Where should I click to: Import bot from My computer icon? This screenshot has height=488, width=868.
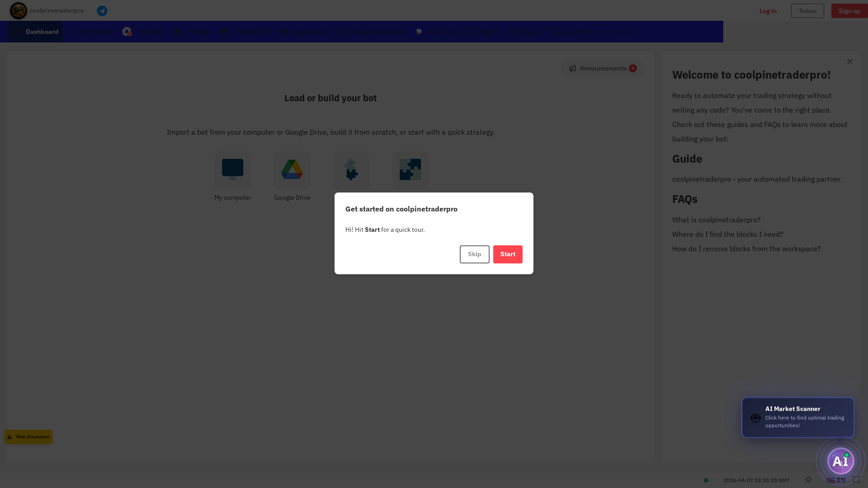(232, 170)
